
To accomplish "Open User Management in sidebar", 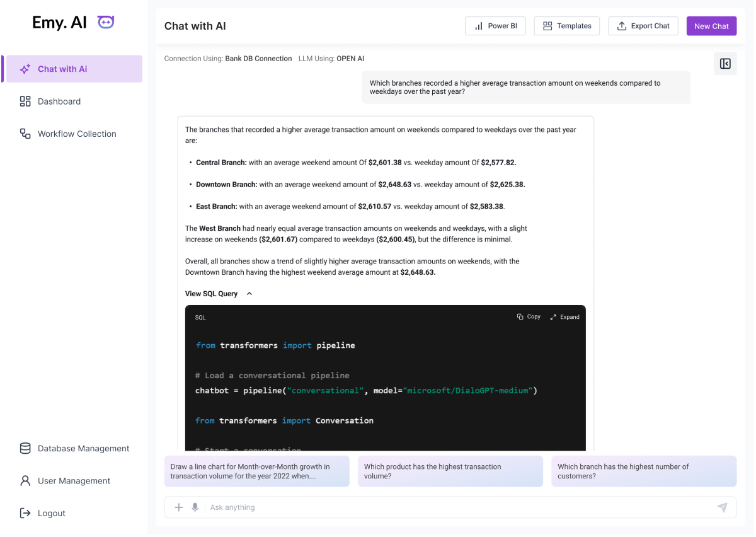I will (74, 481).
